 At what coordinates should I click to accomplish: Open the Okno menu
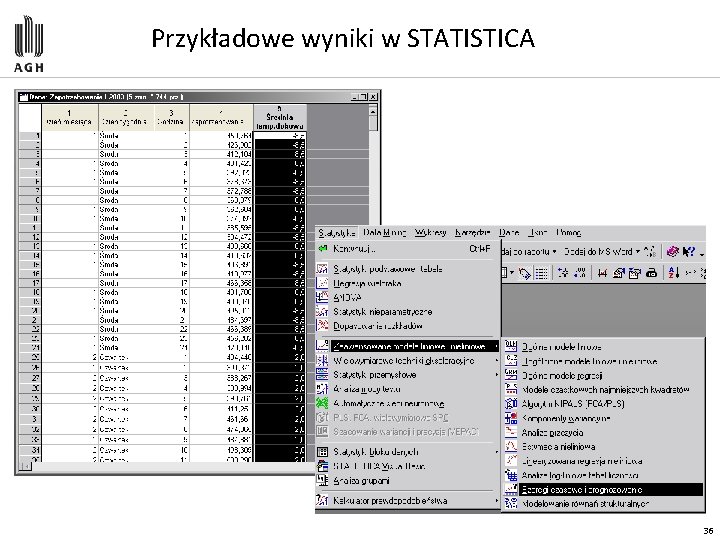coord(537,233)
